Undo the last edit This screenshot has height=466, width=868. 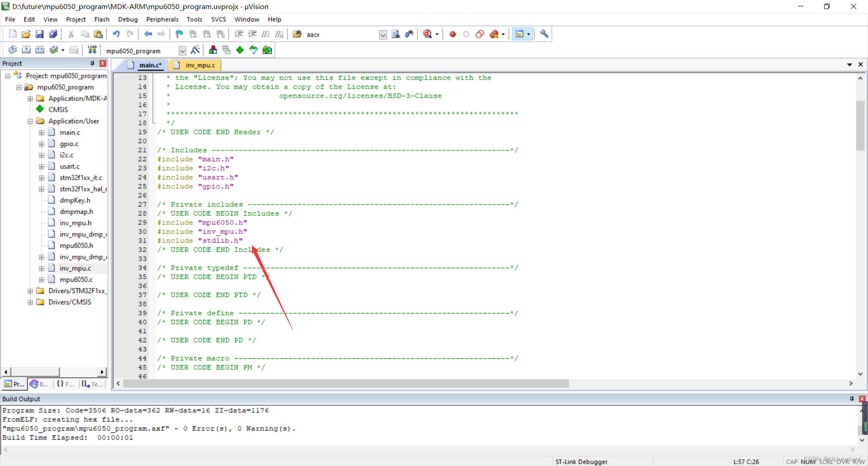coord(116,34)
